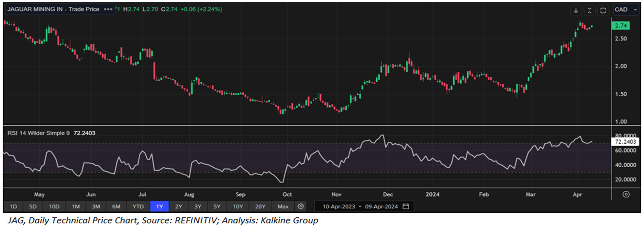Open the date range calendar icon
Image resolution: width=644 pixels, height=227 pixels.
click(x=406, y=206)
